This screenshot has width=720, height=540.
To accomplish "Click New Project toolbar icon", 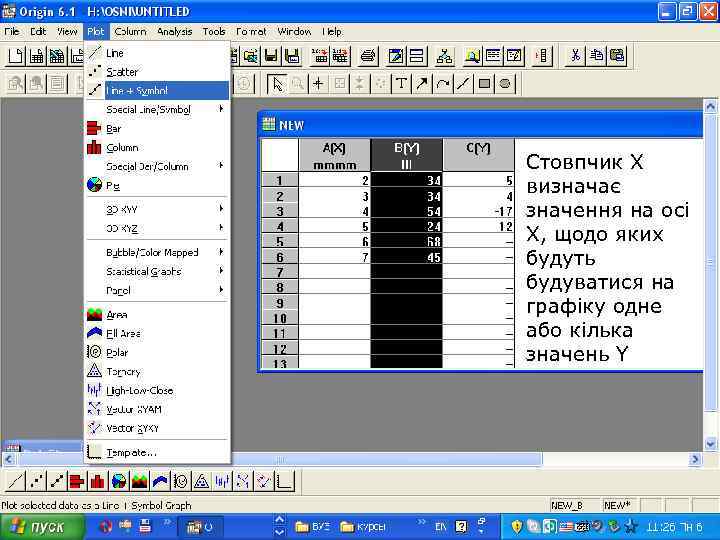I will click(15, 56).
